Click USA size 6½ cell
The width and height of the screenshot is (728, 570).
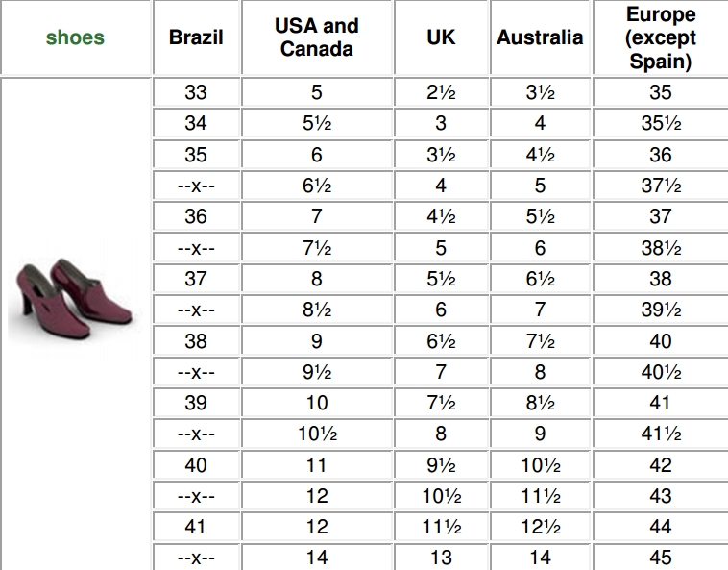point(317,186)
